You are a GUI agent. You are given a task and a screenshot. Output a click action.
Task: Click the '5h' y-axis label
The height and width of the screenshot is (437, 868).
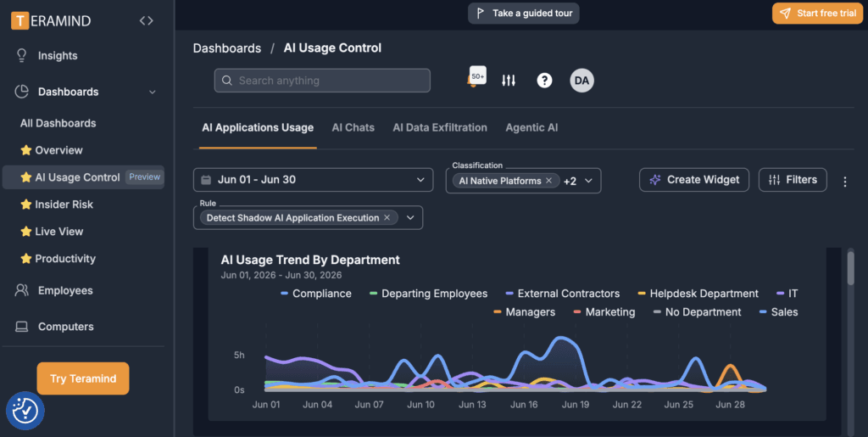[239, 355]
